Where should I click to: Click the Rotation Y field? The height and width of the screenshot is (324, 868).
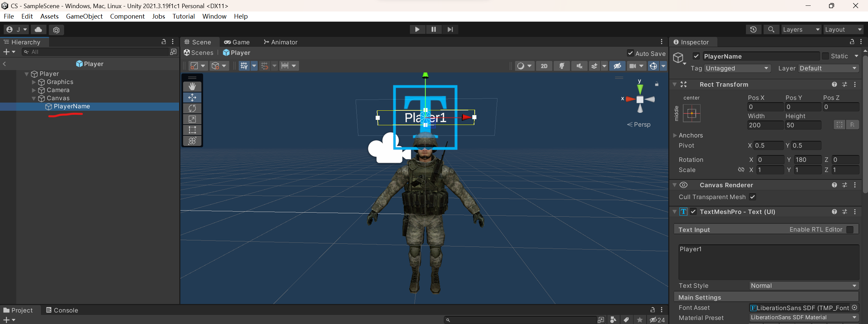pos(808,160)
